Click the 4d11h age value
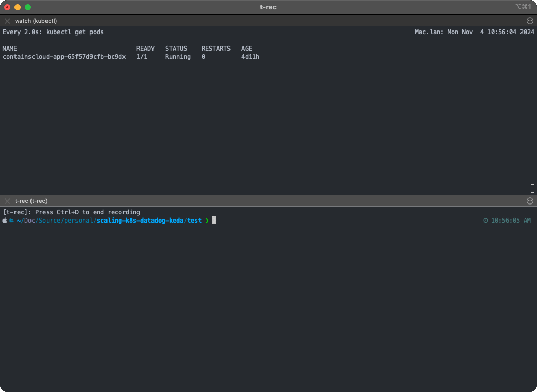The height and width of the screenshot is (392, 537). click(250, 57)
